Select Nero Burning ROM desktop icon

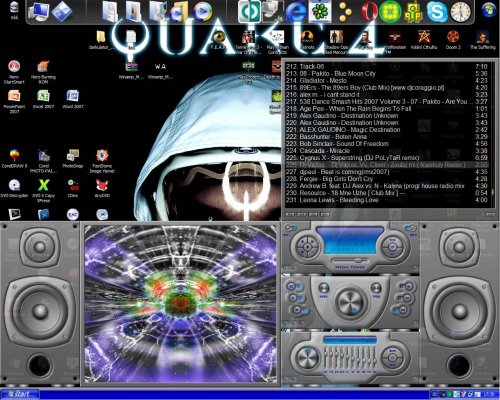43,72
